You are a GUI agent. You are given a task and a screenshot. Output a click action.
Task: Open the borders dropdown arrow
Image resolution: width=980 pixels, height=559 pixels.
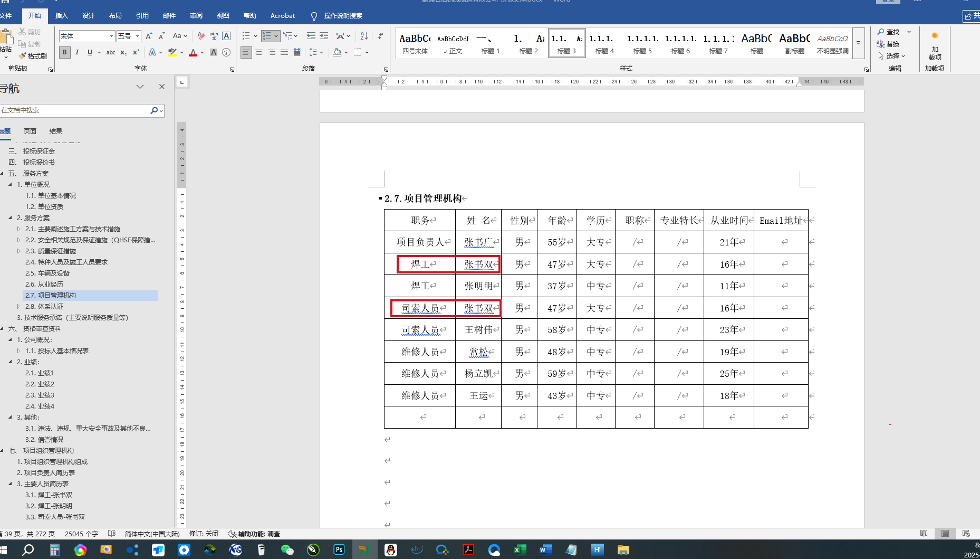(367, 52)
